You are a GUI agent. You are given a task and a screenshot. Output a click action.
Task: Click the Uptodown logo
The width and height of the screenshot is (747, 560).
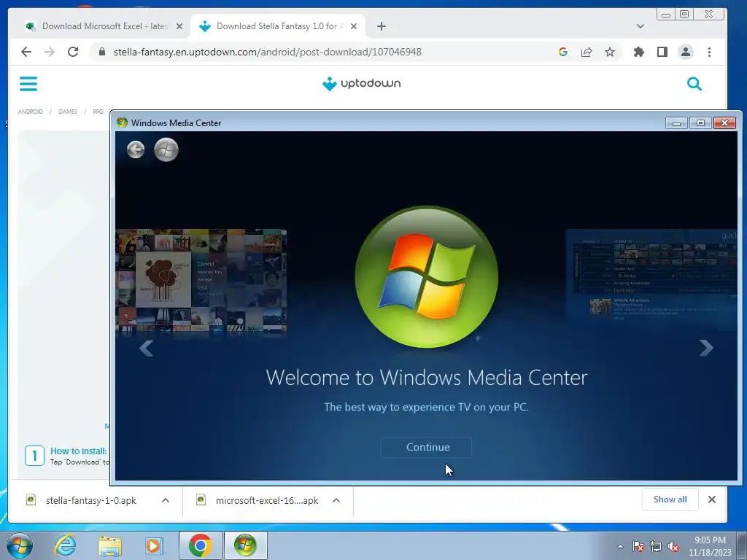coord(362,83)
